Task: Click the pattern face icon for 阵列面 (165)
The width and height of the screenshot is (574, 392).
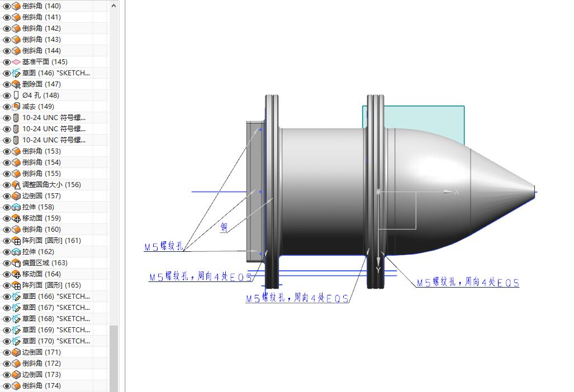Action: 16,285
